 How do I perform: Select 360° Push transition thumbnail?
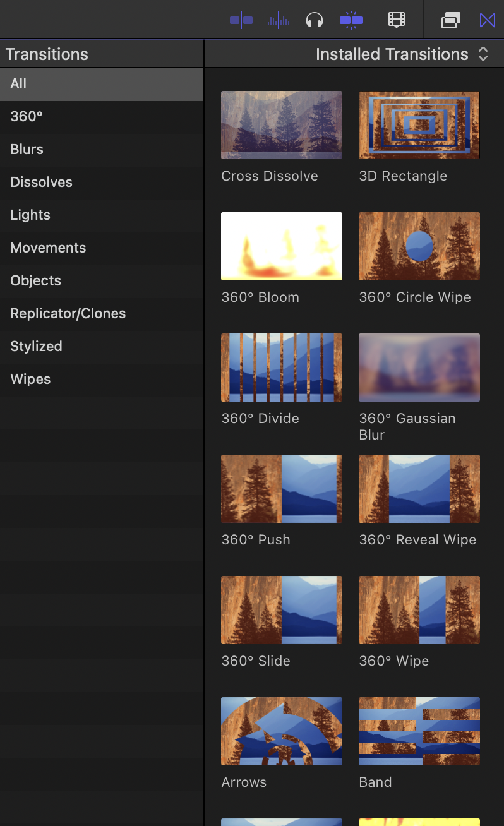[282, 489]
